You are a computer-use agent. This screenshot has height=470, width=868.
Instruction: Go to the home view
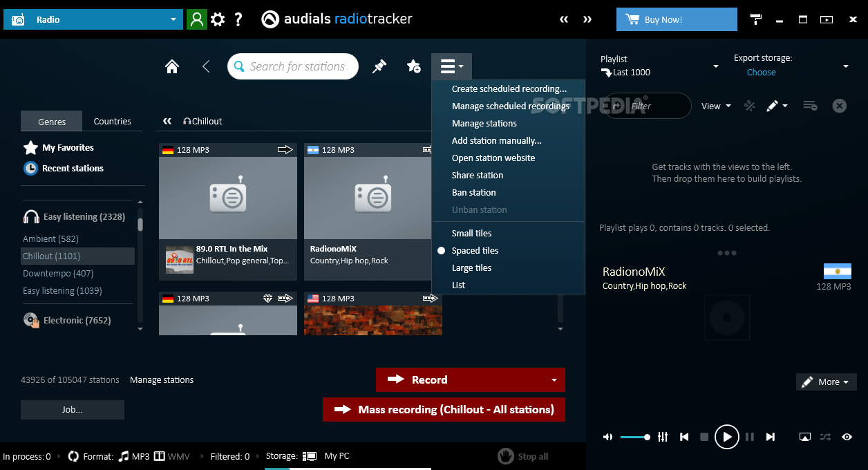click(172, 66)
